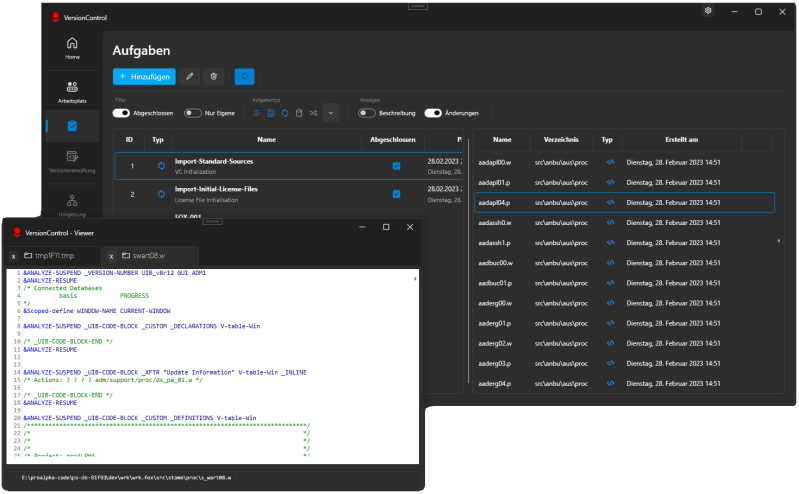The height and width of the screenshot is (494, 799).
Task: Select file row aadassh0.w
Action: [x=624, y=222]
